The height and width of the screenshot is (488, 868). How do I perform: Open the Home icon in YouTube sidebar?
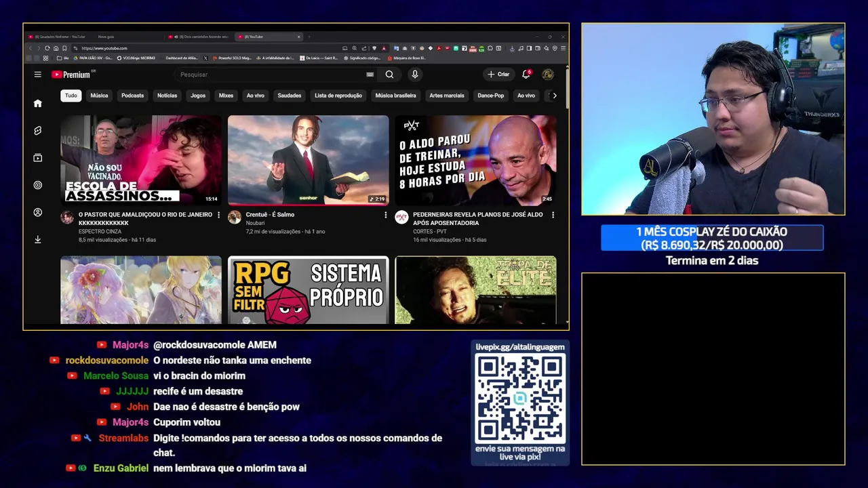(38, 104)
